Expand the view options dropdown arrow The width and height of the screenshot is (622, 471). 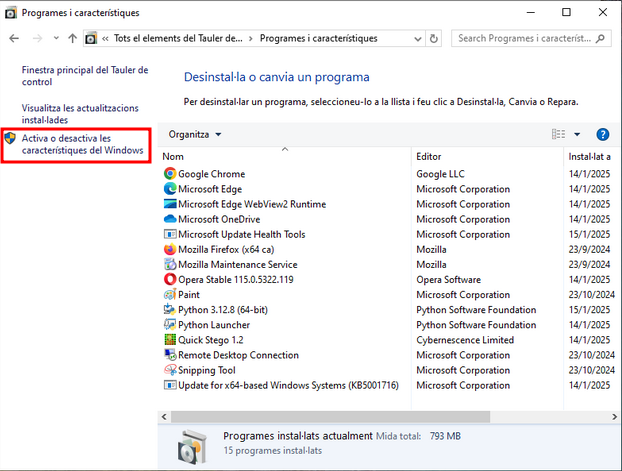(x=577, y=134)
